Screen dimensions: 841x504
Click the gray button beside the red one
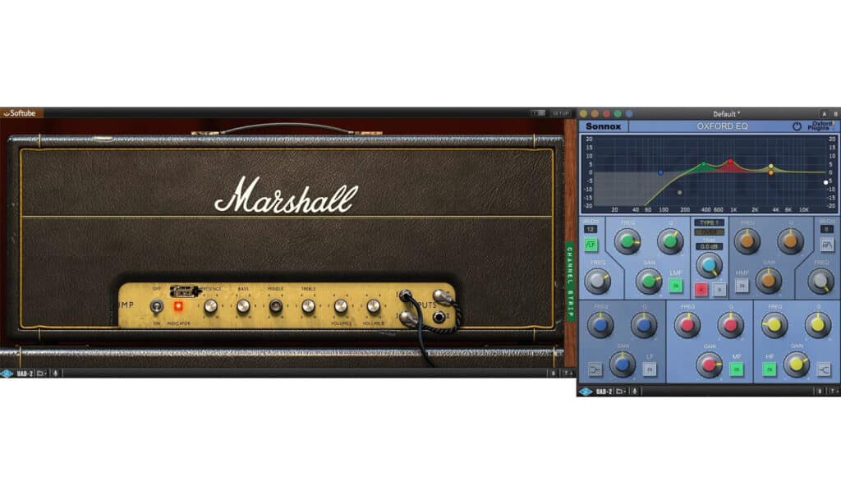click(719, 290)
